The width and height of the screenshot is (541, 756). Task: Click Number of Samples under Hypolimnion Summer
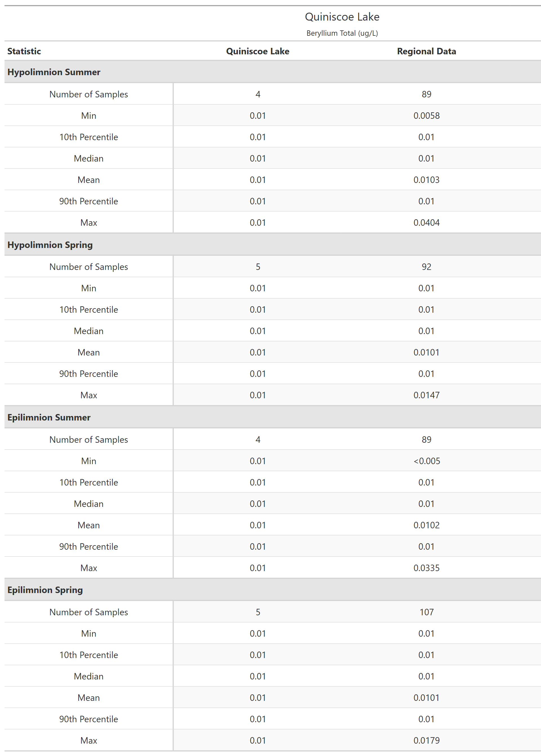pos(89,94)
